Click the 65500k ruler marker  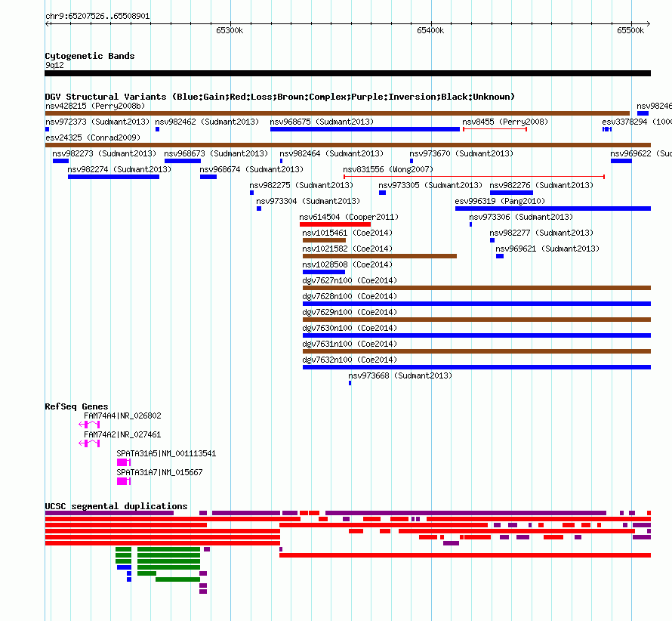630,30
